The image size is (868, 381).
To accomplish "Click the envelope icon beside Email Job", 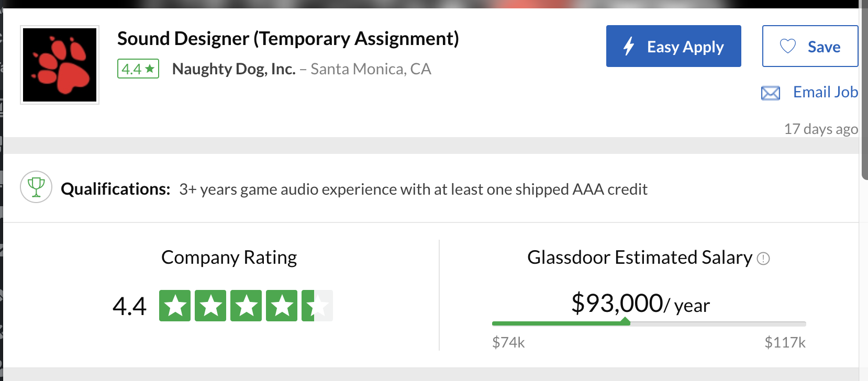I will [770, 93].
